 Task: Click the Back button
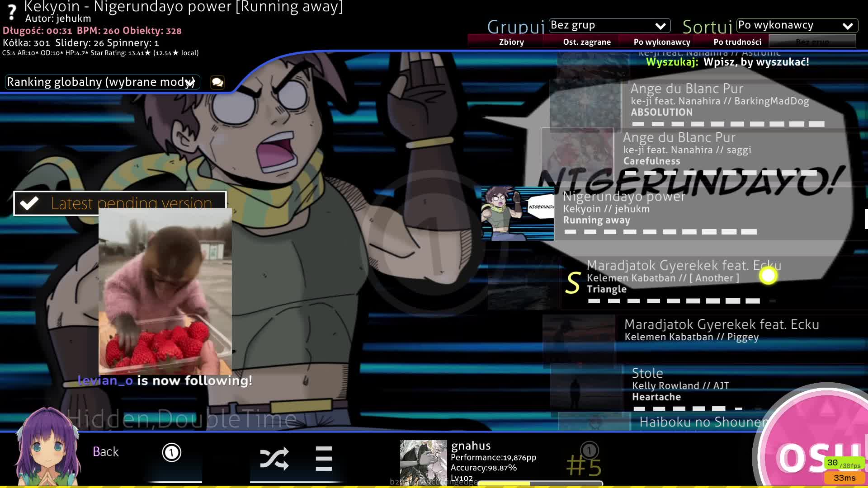click(x=106, y=452)
